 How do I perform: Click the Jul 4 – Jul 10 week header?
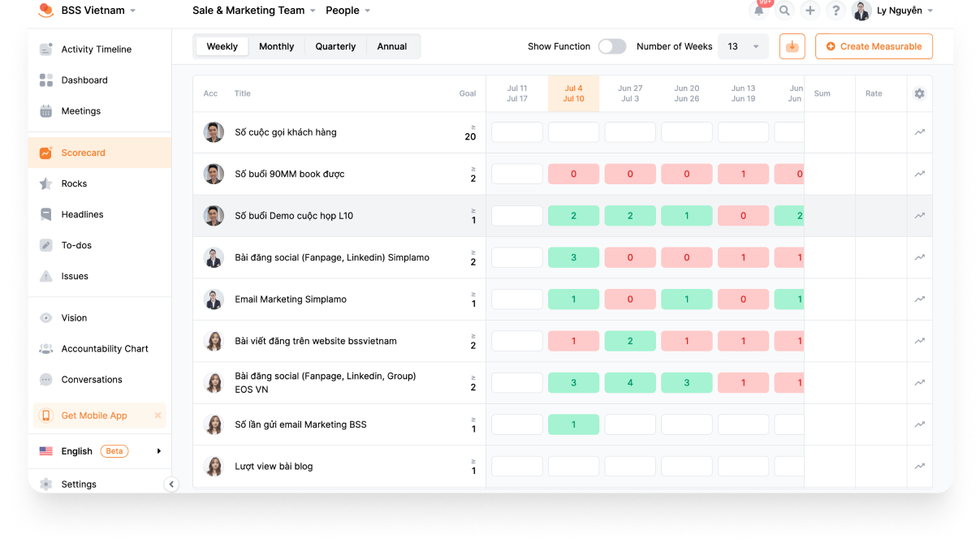pos(574,93)
